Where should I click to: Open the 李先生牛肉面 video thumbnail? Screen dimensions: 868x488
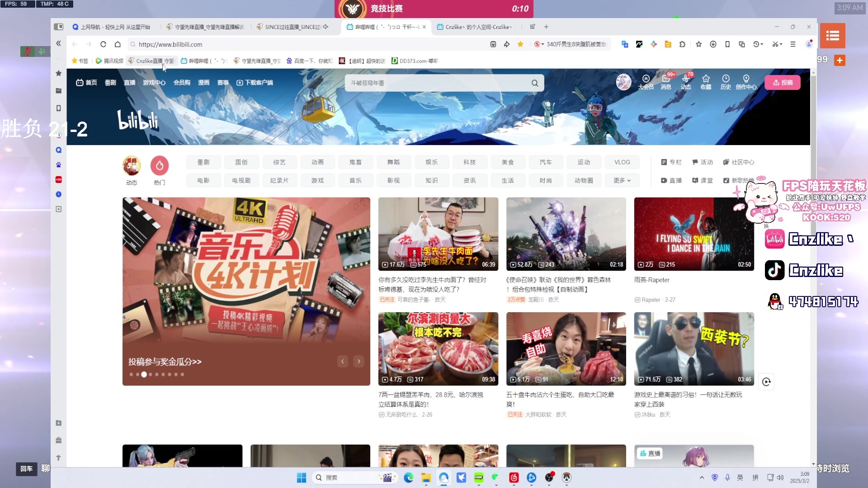438,234
